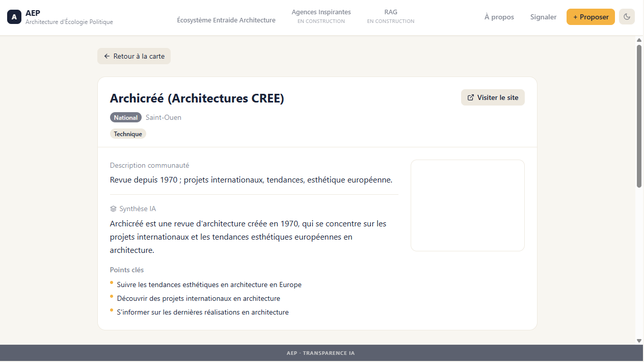Go to À propos
The image size is (644, 362).
[x=499, y=17]
